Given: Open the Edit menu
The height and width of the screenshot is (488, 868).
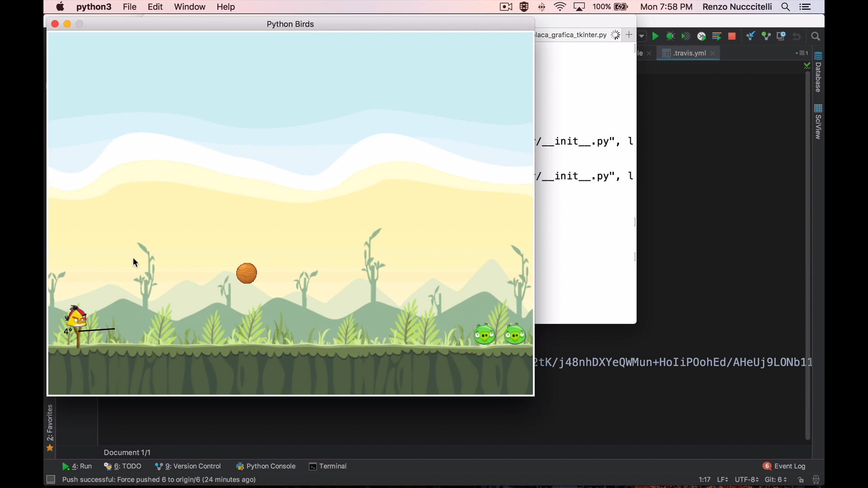Looking at the screenshot, I should coord(155,7).
